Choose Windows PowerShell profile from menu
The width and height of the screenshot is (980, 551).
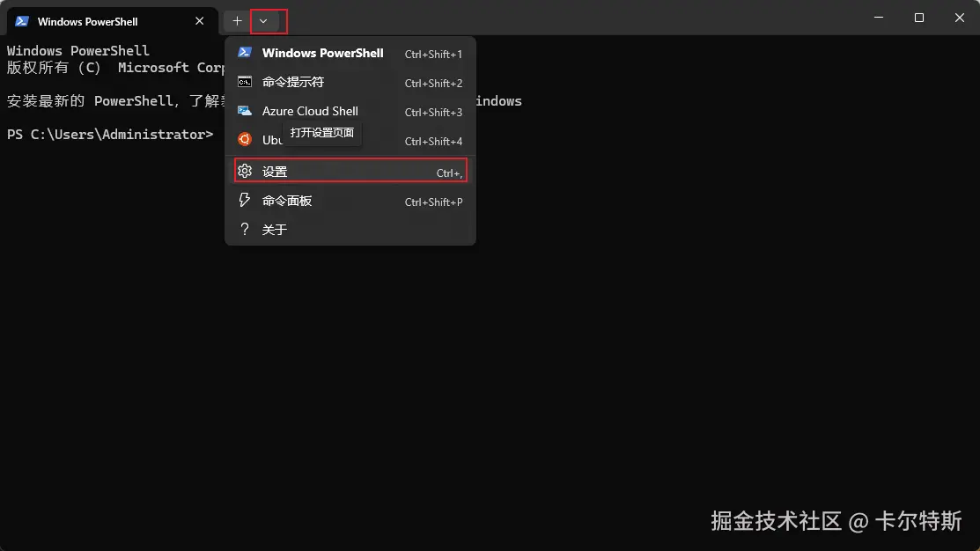(350, 53)
